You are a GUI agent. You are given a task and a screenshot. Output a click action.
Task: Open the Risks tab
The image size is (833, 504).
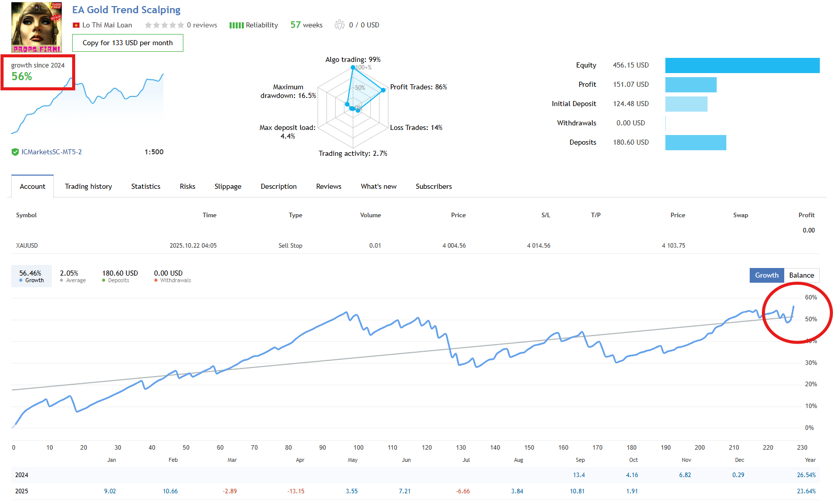tap(187, 186)
